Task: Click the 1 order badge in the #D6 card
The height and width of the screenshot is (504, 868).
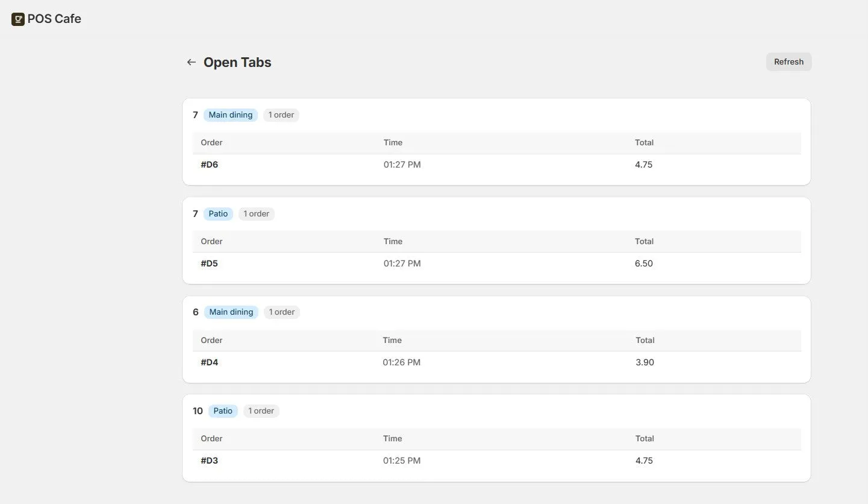Action: pyautogui.click(x=281, y=115)
